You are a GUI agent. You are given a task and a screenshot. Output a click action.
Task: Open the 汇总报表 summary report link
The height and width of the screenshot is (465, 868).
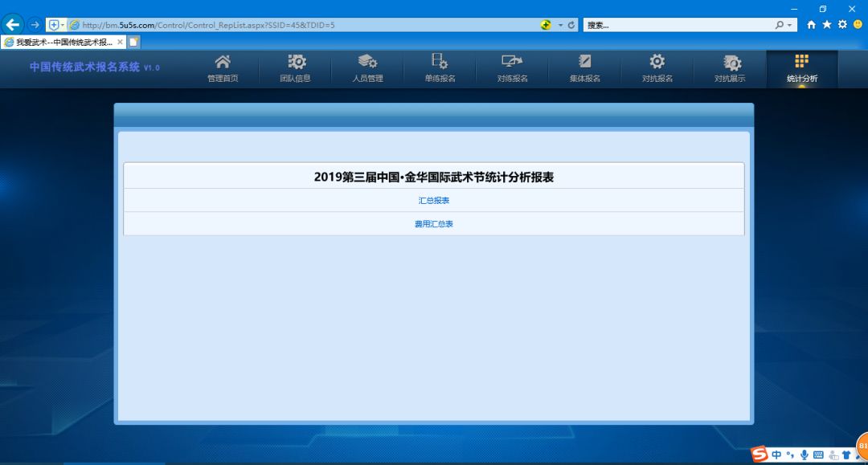point(434,200)
